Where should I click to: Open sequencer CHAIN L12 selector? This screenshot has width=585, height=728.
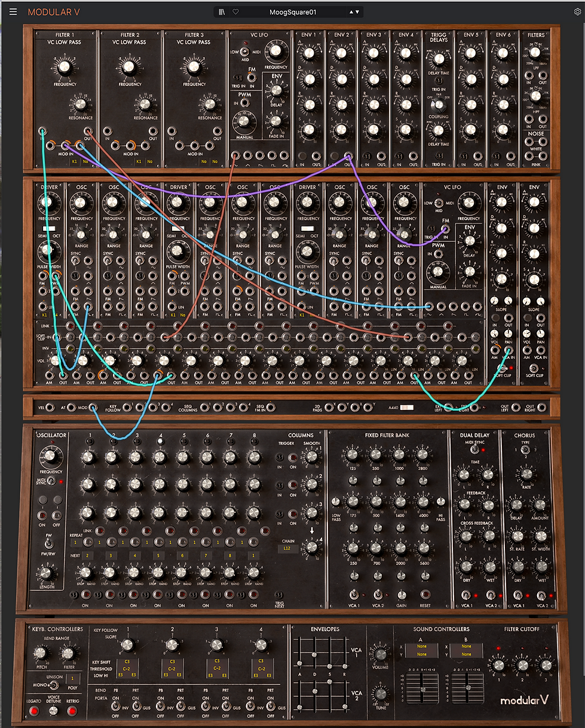click(287, 547)
